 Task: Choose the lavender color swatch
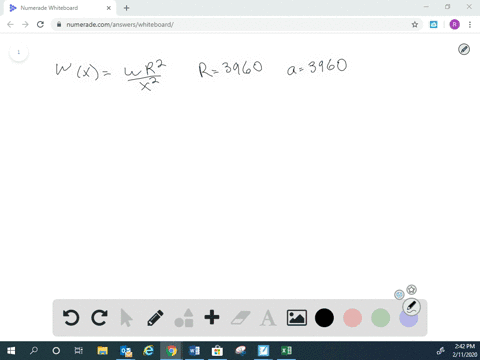pyautogui.click(x=408, y=319)
